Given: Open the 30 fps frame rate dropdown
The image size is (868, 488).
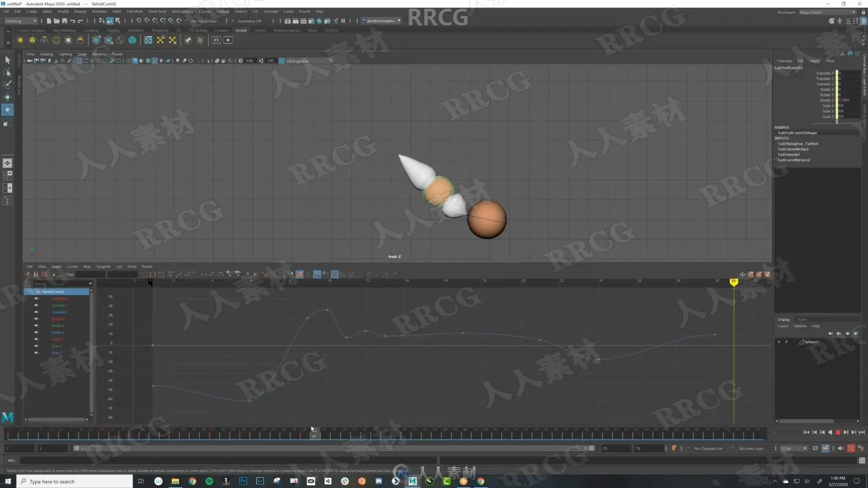Looking at the screenshot, I should coord(794,448).
